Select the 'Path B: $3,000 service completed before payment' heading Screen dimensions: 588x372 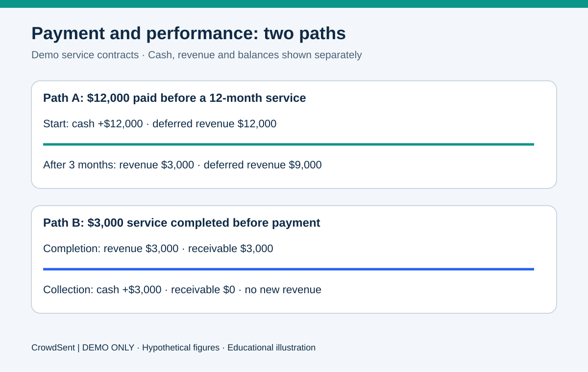(182, 223)
